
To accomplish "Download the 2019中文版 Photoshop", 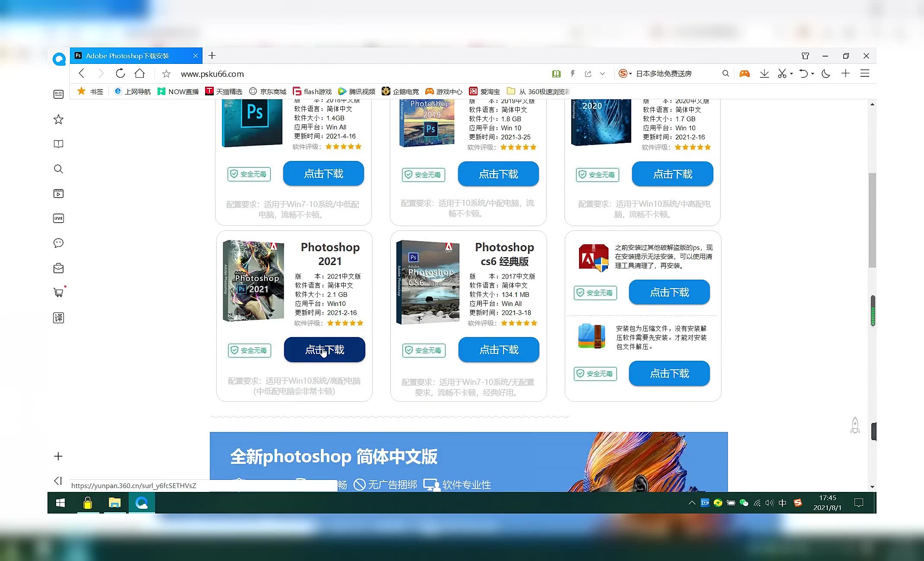I will 498,174.
